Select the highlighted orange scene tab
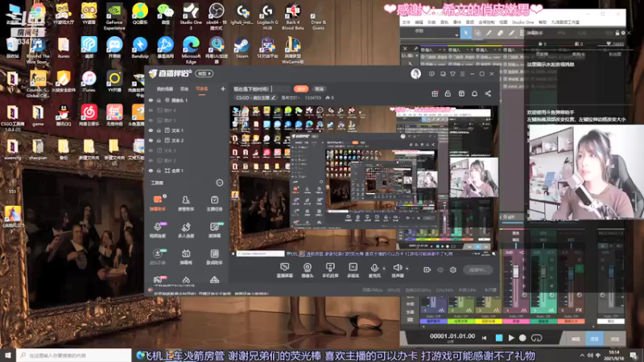Image resolution: width=644 pixels, height=362 pixels. tap(202, 89)
